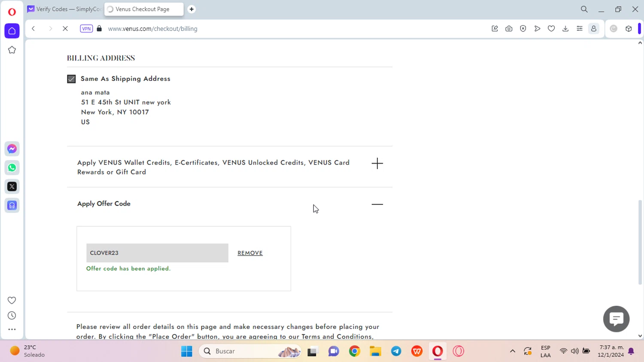644x362 pixels.
Task: Open the sidebar three-dots setup menu
Action: click(x=12, y=330)
